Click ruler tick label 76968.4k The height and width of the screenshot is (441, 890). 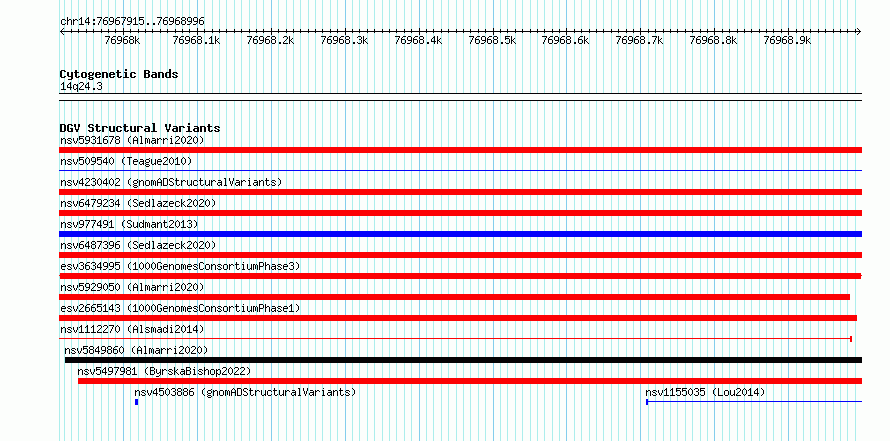click(x=418, y=40)
